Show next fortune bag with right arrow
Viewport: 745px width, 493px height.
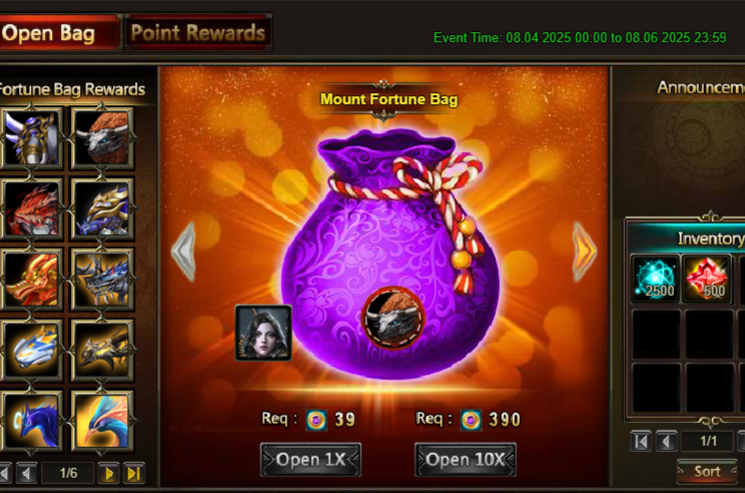point(584,252)
